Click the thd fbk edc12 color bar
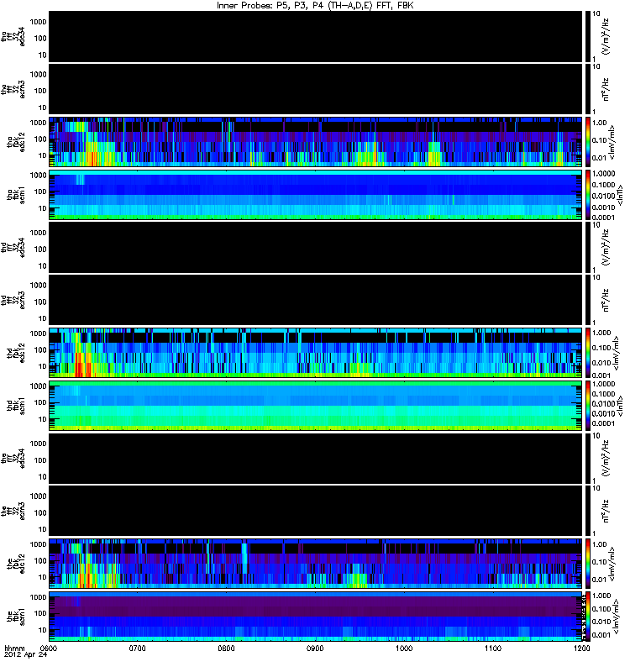Viewport: 630px width, 672px height. pos(587,353)
